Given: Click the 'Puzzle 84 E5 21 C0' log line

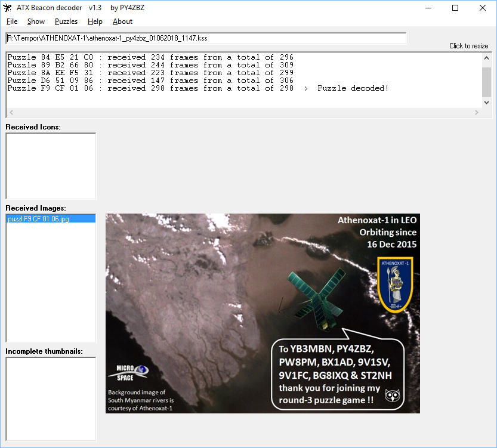Looking at the screenshot, I should (x=150, y=57).
